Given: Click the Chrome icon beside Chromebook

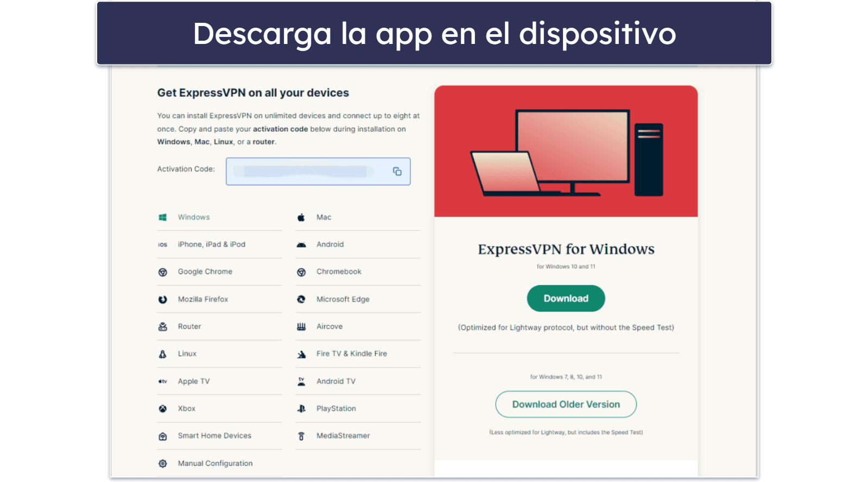Looking at the screenshot, I should tap(301, 272).
